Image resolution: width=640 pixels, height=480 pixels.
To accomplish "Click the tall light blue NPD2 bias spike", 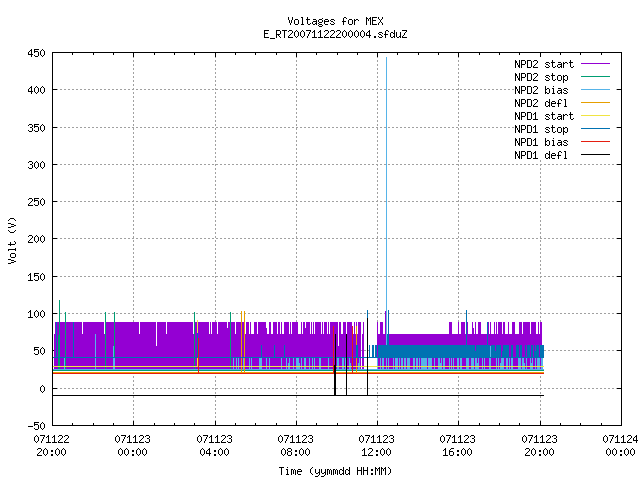I will [387, 184].
